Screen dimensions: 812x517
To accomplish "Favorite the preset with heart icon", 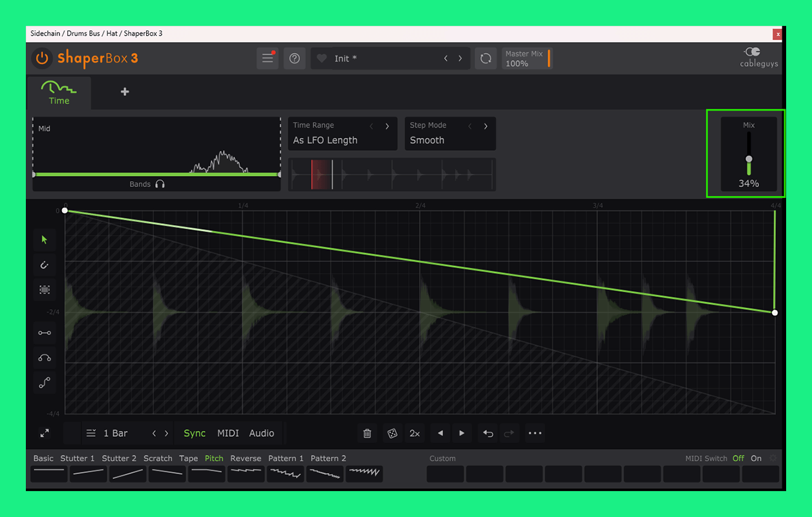I will coord(322,58).
